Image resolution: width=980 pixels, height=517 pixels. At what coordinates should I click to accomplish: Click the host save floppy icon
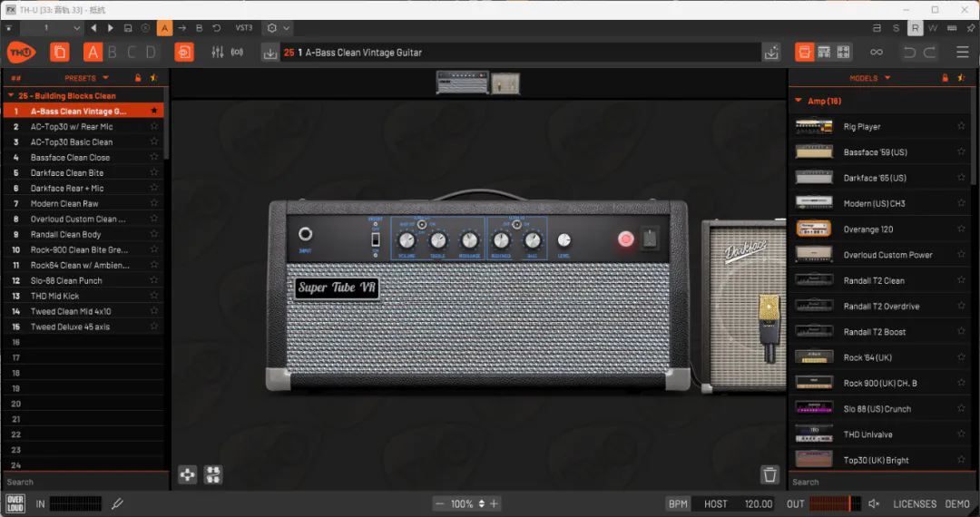tap(128, 28)
